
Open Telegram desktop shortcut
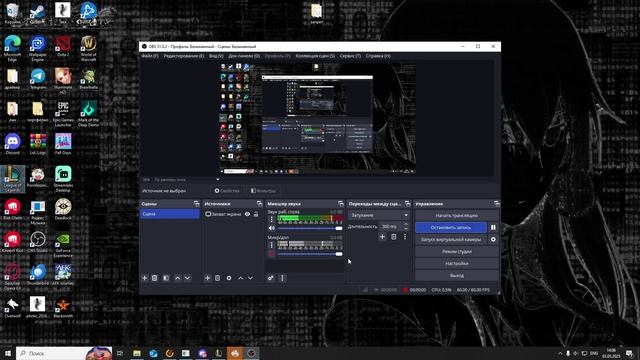click(x=38, y=79)
